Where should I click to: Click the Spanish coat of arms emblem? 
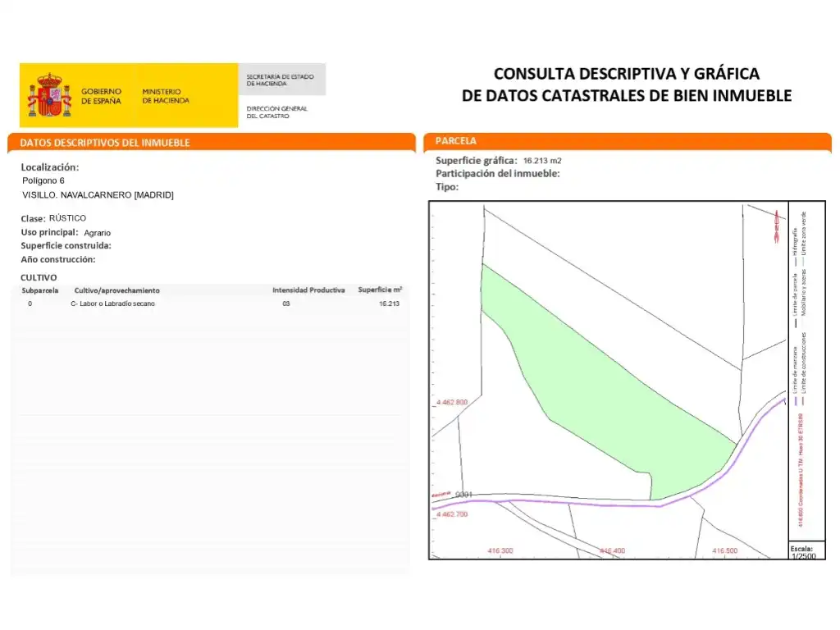click(49, 95)
